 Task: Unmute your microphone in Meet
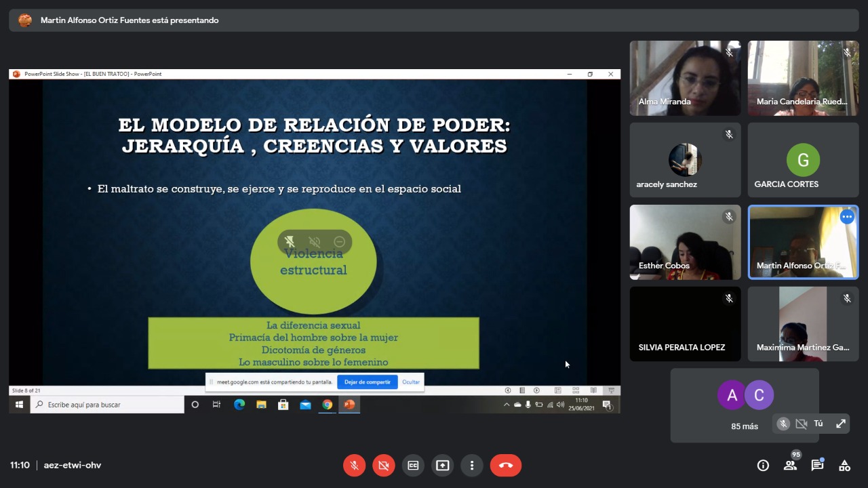(x=354, y=465)
